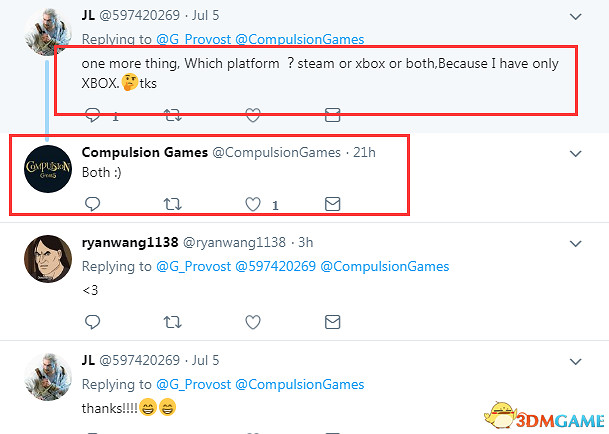Reply to Compulsion Games' "Both :)" tweet
The image size is (609, 434).
(92, 204)
